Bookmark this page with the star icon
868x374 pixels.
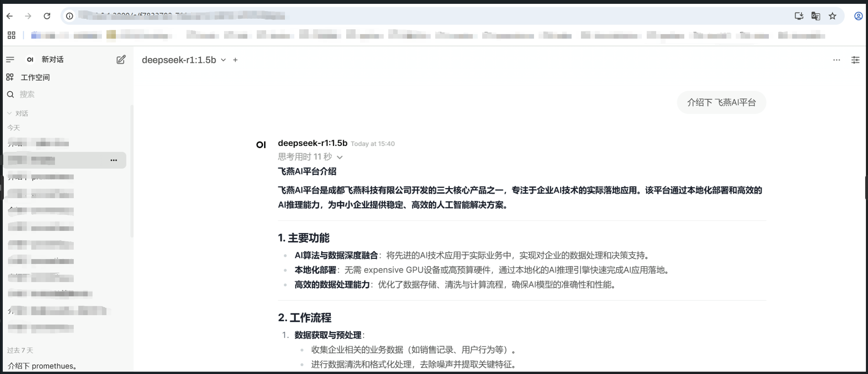point(832,16)
